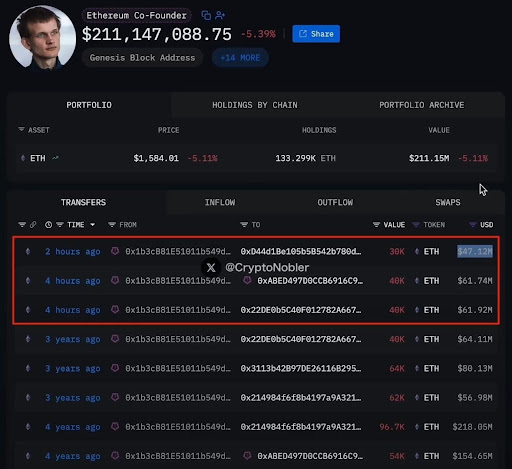This screenshot has height=469, width=512.
Task: Switch to the OUTFLOW tab
Action: (x=335, y=202)
